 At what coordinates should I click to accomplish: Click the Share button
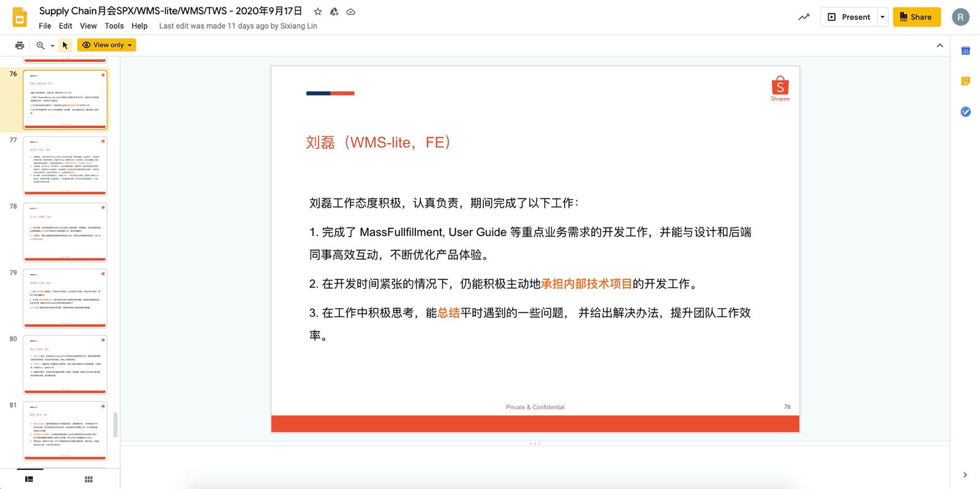click(x=916, y=17)
